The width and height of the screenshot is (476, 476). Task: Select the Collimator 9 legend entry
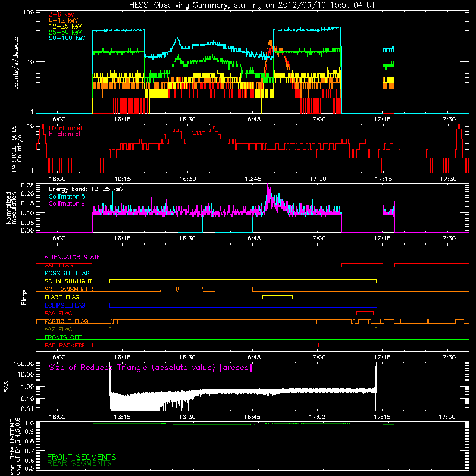point(67,203)
